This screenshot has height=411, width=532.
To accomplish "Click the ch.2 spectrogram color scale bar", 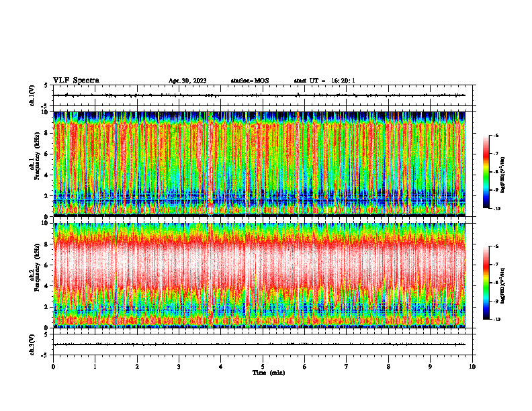I will click(x=486, y=283).
